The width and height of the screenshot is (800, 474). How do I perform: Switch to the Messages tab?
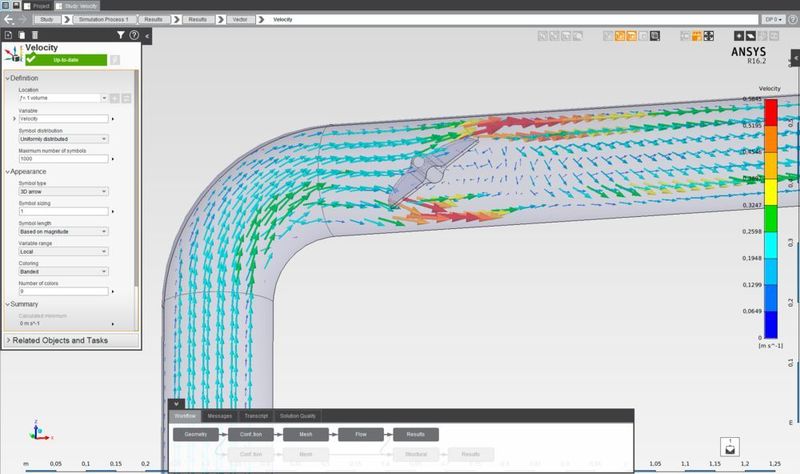pyautogui.click(x=220, y=416)
